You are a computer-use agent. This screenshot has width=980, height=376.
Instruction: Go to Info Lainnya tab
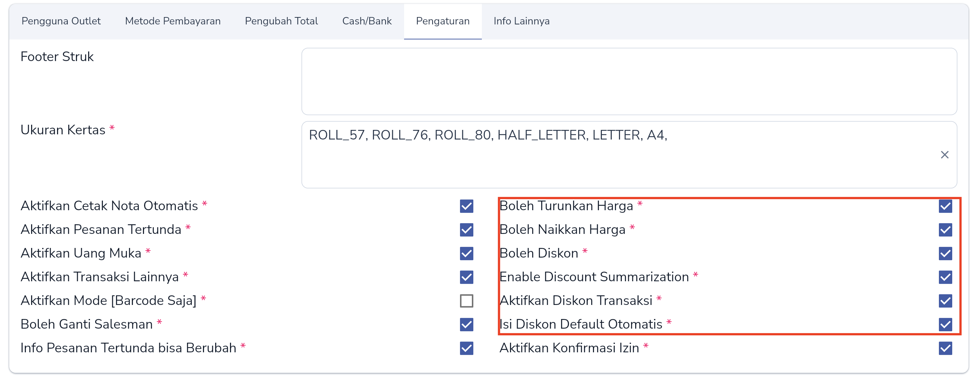(521, 21)
